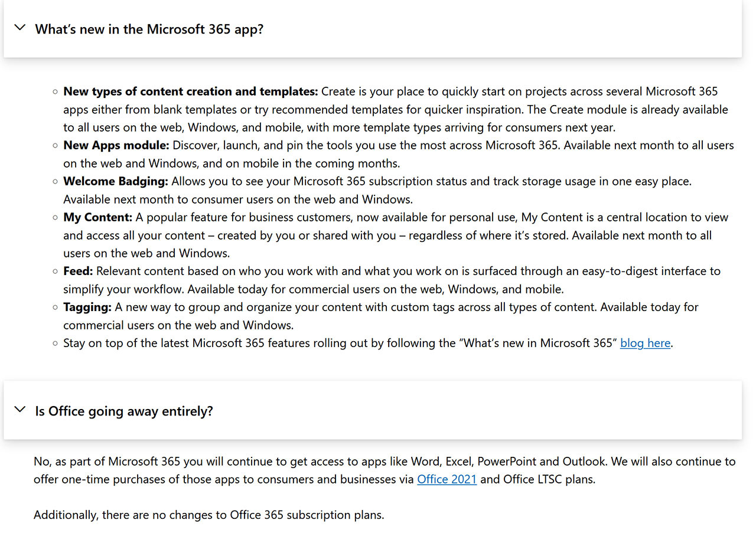This screenshot has height=533, width=756.
Task: Follow the "Office 2021" link
Action: point(447,479)
